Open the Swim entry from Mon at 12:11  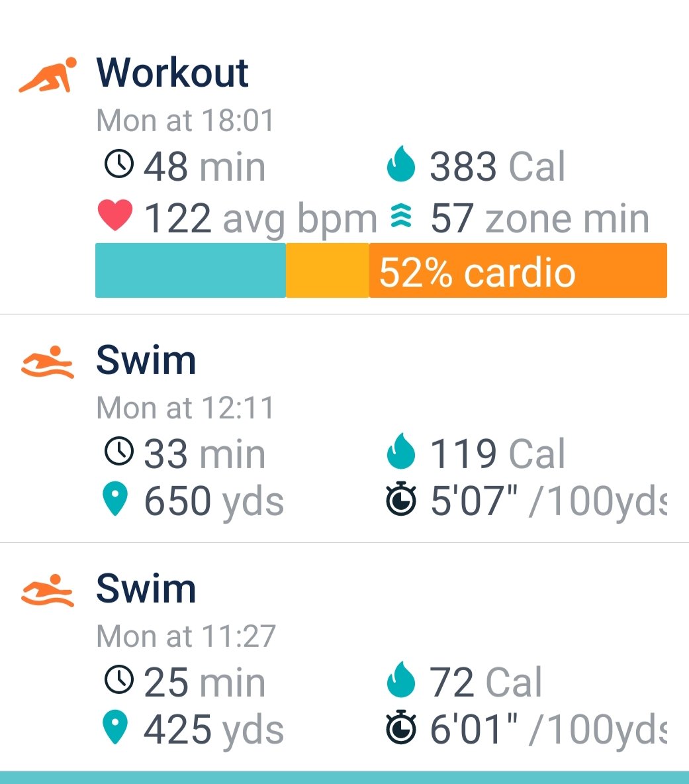point(146,361)
